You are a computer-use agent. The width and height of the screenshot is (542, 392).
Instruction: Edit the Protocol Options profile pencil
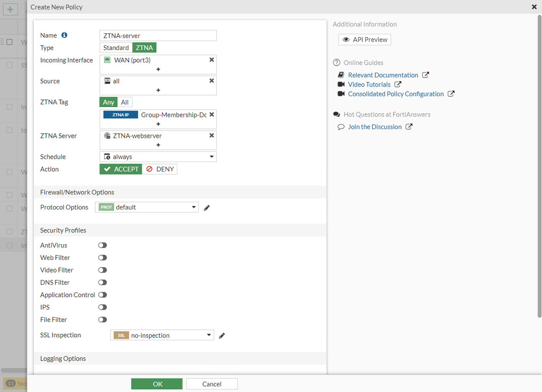pos(207,208)
